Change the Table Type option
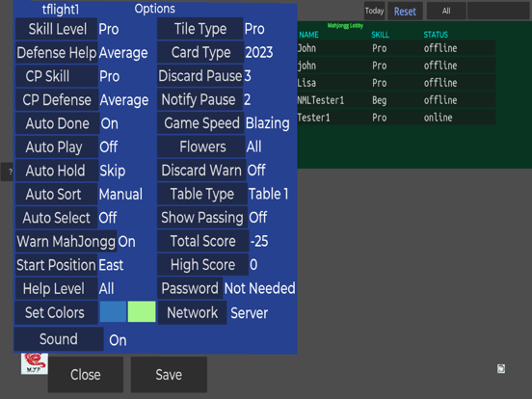Image resolution: width=532 pixels, height=399 pixels. [x=202, y=194]
